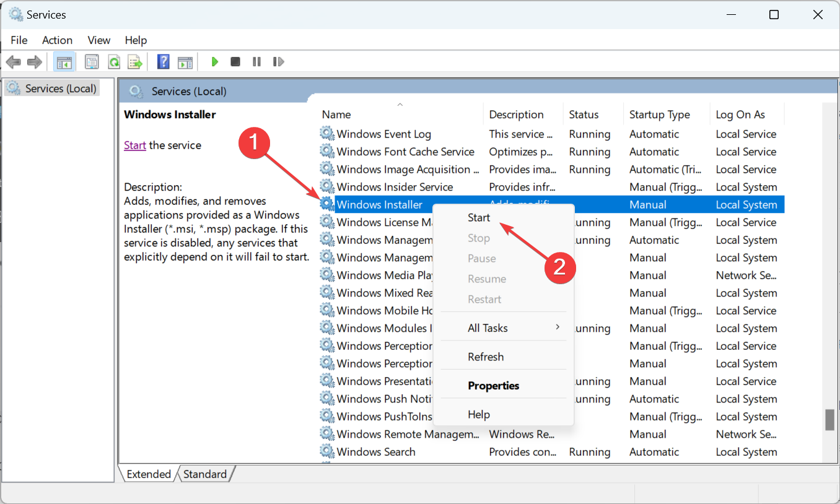
Task: Open the Action menu
Action: pyautogui.click(x=57, y=40)
